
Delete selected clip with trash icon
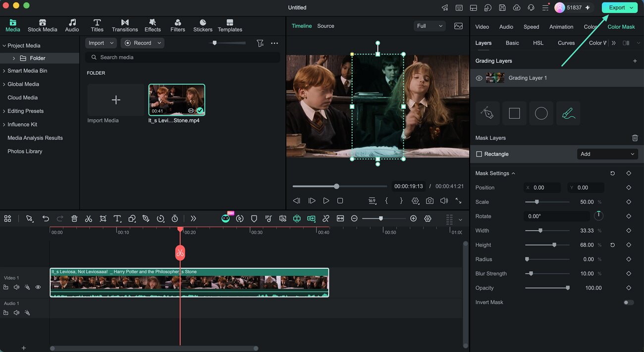point(74,218)
